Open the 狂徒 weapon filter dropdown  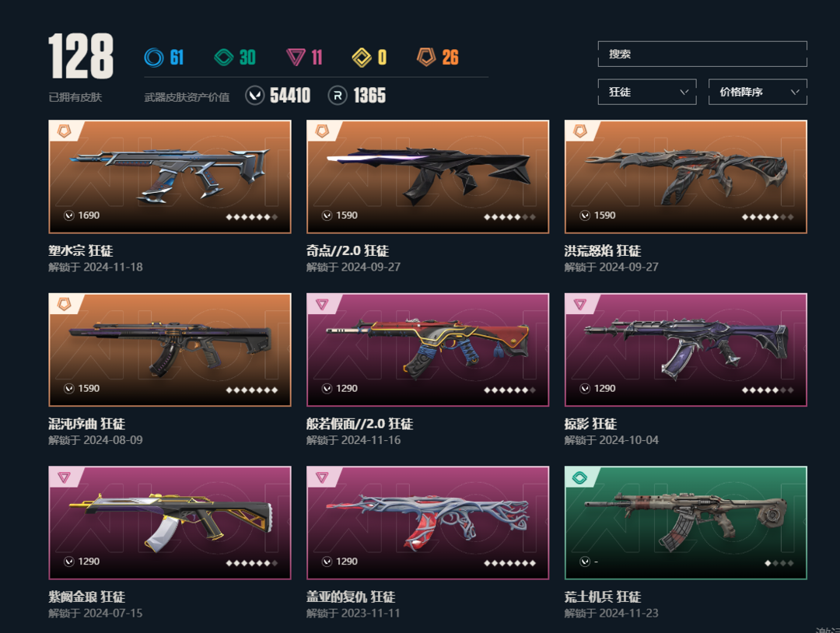pyautogui.click(x=646, y=92)
